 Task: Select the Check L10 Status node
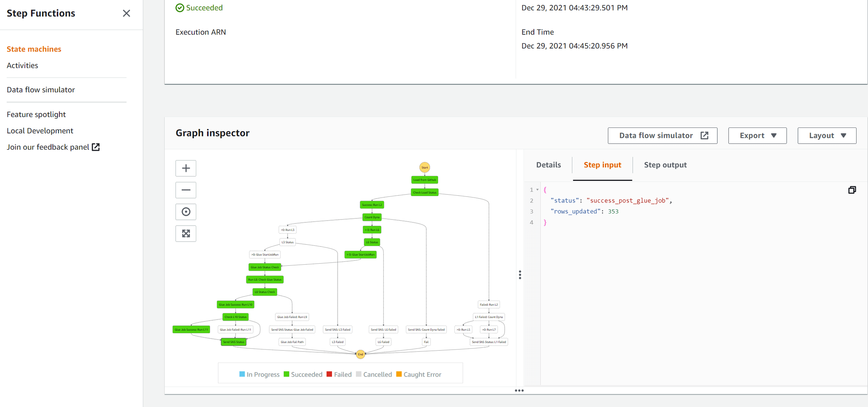235,317
